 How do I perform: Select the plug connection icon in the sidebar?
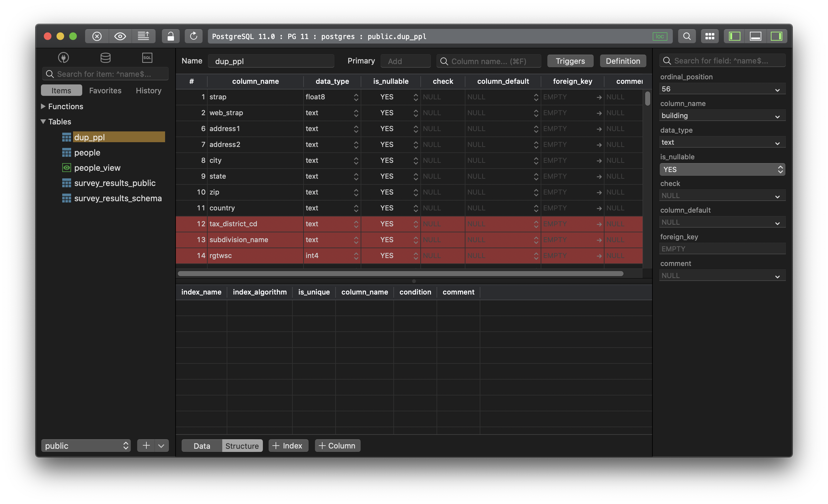63,57
